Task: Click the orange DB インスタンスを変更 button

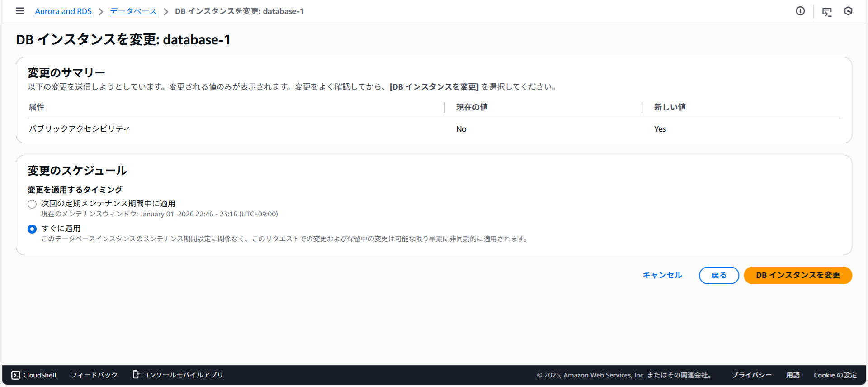Action: click(x=797, y=275)
